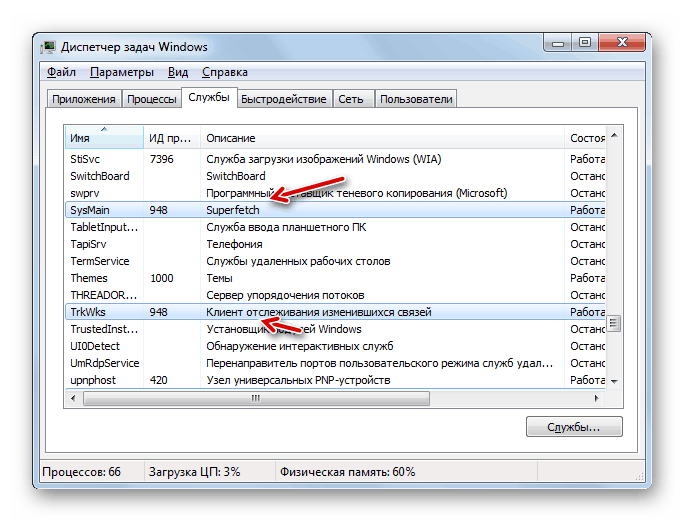Click Сервер упорядочения потоков description
The height and width of the screenshot is (522, 685).
[285, 295]
